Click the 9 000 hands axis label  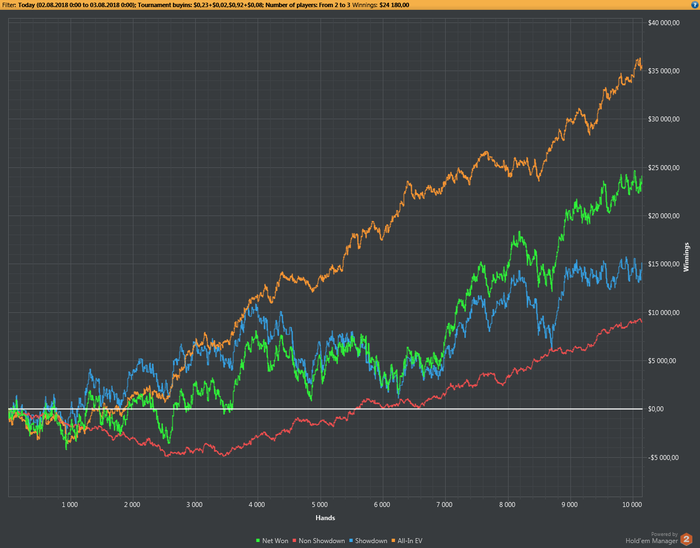tap(569, 505)
